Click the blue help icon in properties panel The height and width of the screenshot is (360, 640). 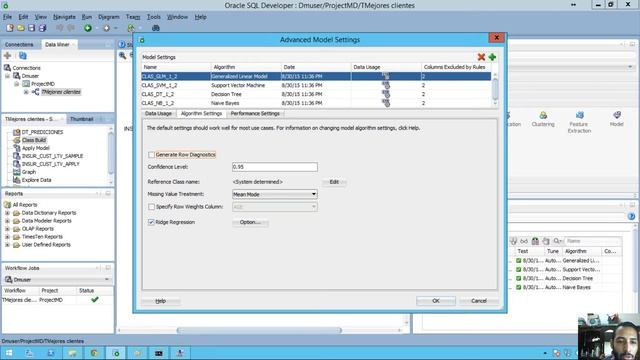click(x=631, y=216)
